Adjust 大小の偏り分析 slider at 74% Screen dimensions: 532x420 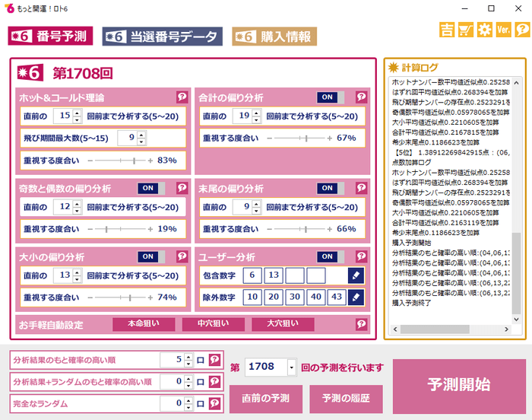(130, 297)
